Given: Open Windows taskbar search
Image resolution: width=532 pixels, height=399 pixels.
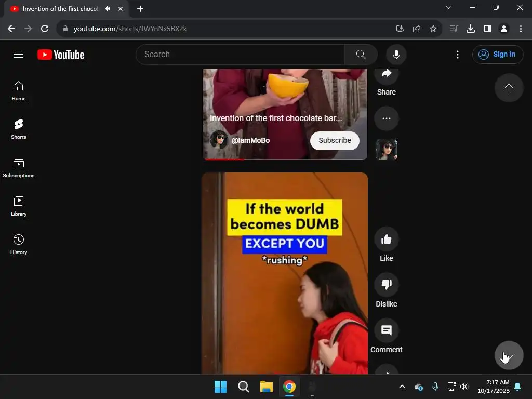Looking at the screenshot, I should [243, 387].
